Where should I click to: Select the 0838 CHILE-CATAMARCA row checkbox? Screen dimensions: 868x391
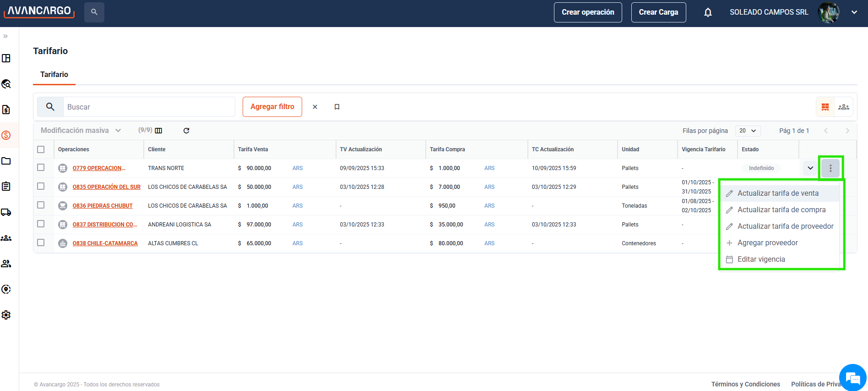(x=41, y=243)
